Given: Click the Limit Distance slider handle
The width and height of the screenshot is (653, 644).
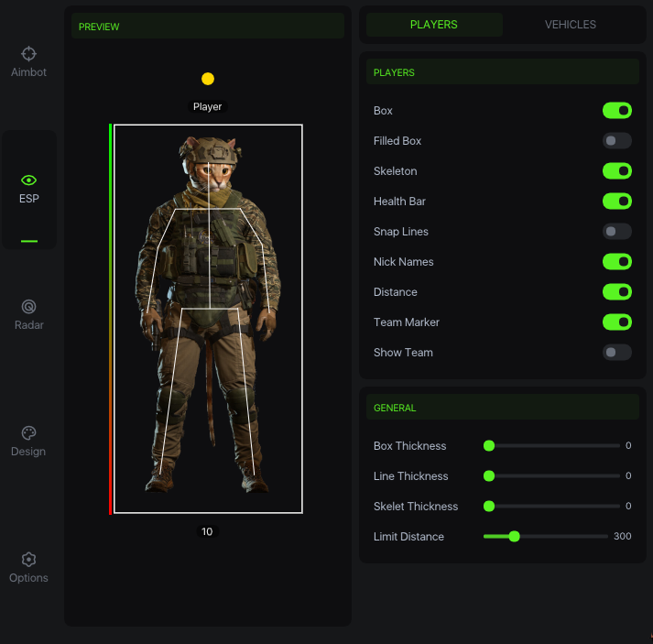Looking at the screenshot, I should [514, 537].
